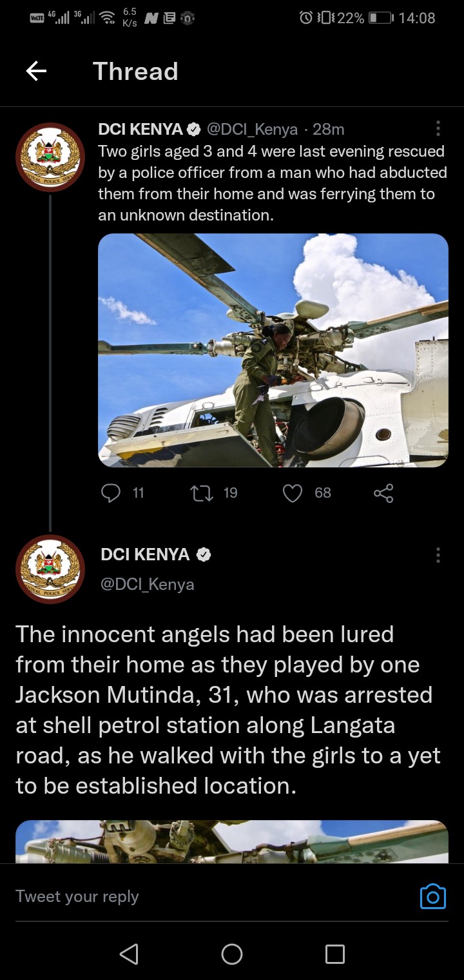Open the partial image below the second tweet
The image size is (464, 980).
click(232, 841)
